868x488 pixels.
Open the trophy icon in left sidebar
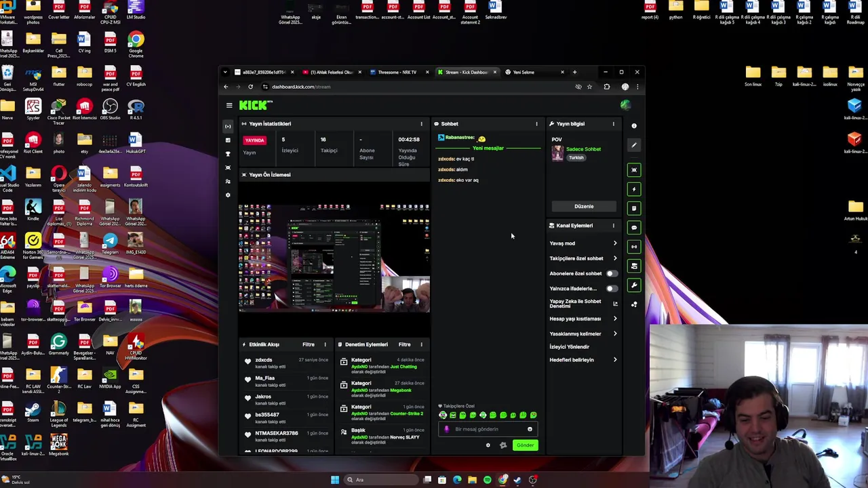pos(228,154)
